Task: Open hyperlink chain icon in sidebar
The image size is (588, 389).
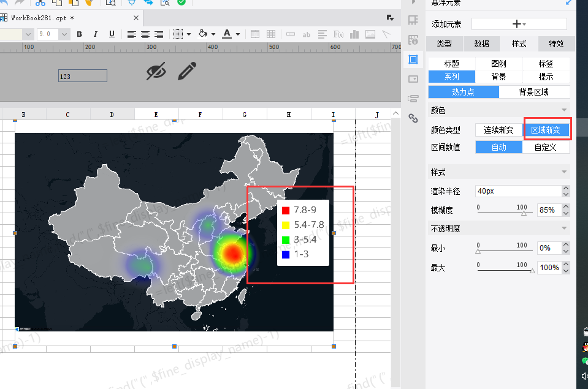Action: (x=413, y=118)
